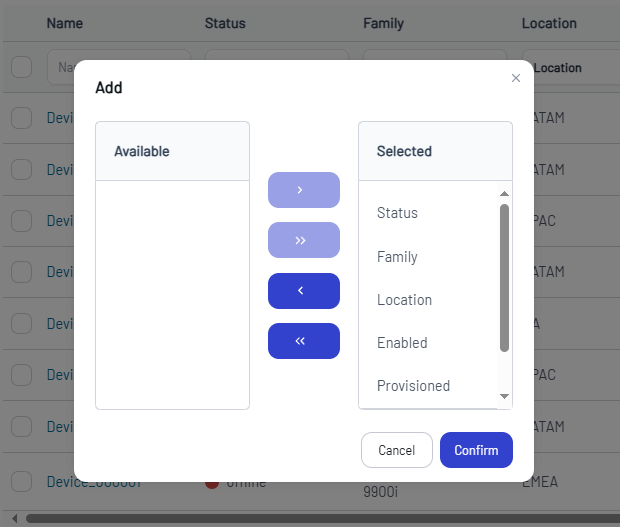620x527 pixels.
Task: Close the Add dialog with X
Action: [x=516, y=78]
